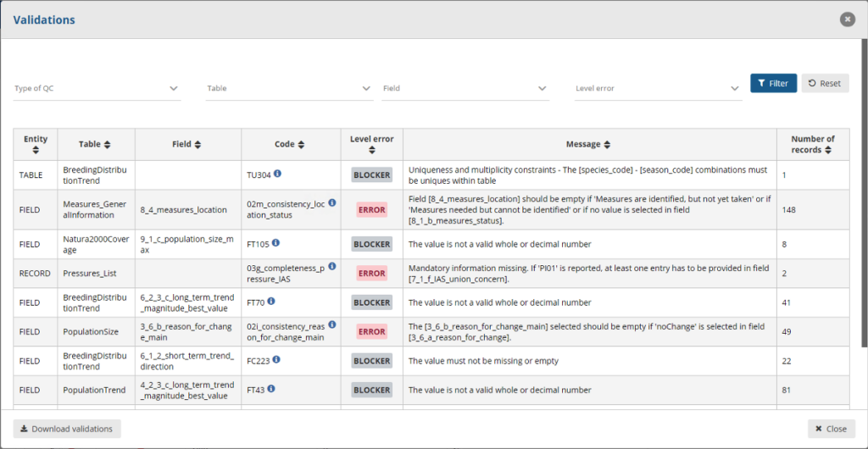
Task: Expand the Table filter dropdown
Action: click(x=289, y=88)
